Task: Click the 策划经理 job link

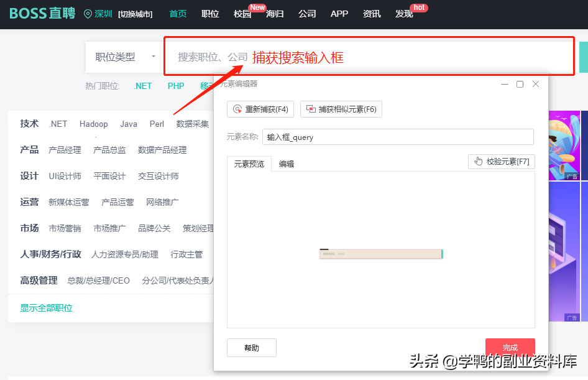Action: click(198, 228)
